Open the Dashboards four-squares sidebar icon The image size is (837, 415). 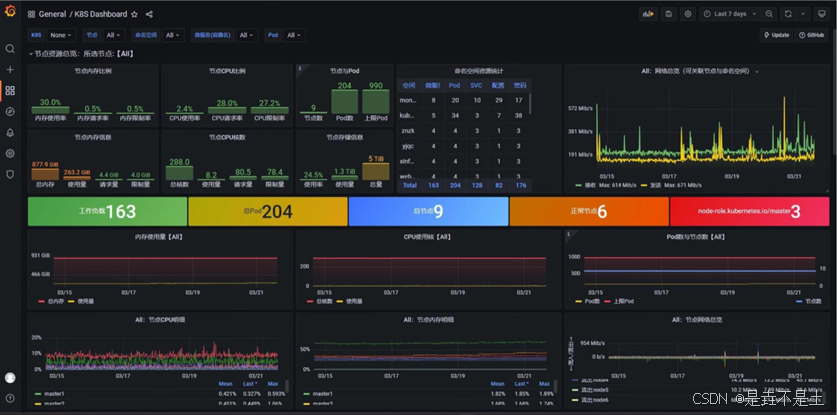click(x=10, y=90)
